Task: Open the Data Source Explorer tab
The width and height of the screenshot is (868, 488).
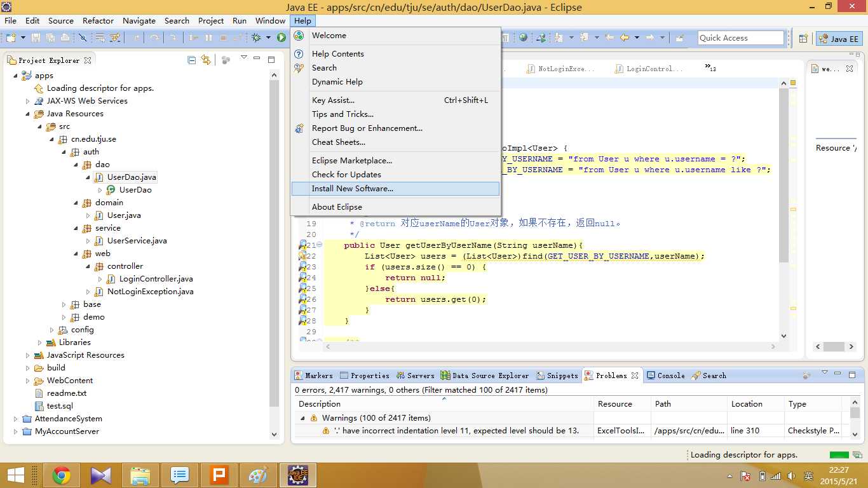Action: pos(485,376)
